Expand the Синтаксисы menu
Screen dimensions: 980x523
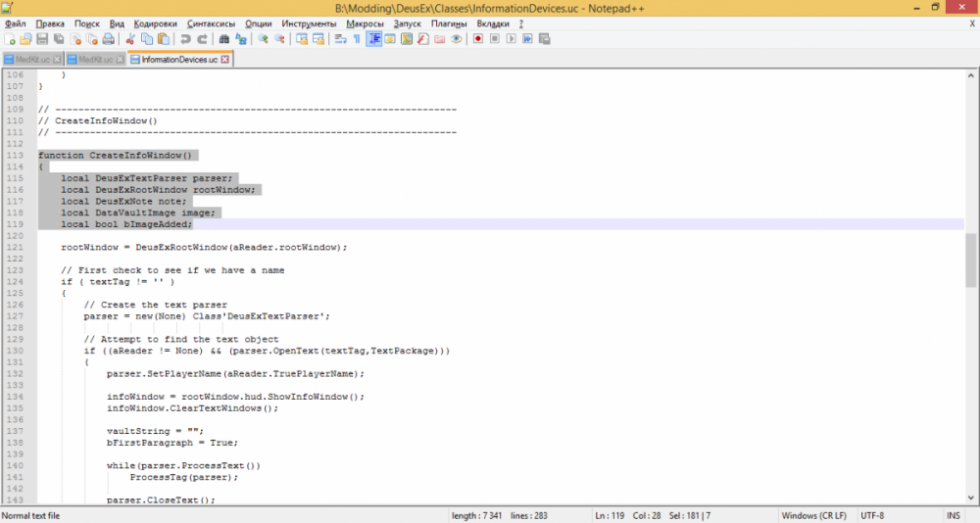[212, 23]
